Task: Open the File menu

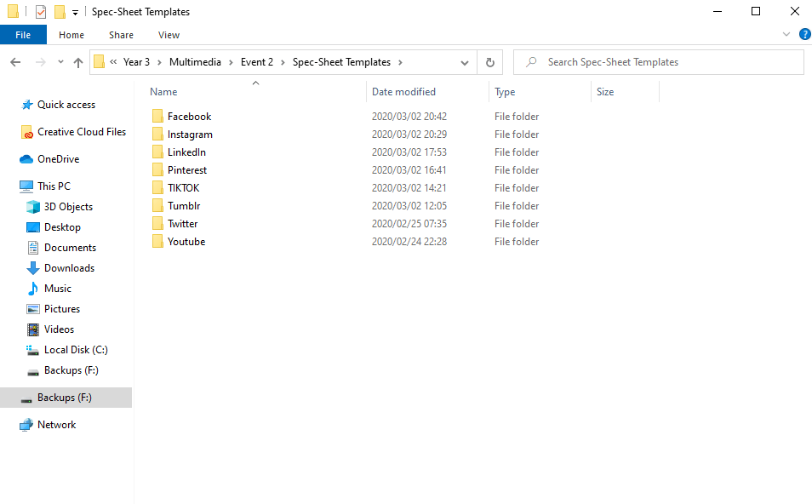Action: point(23,35)
